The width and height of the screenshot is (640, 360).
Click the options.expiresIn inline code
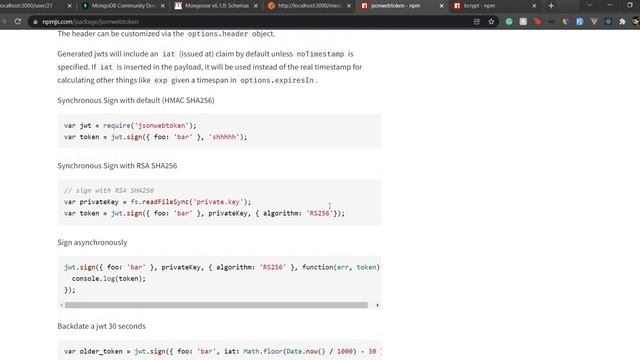277,80
